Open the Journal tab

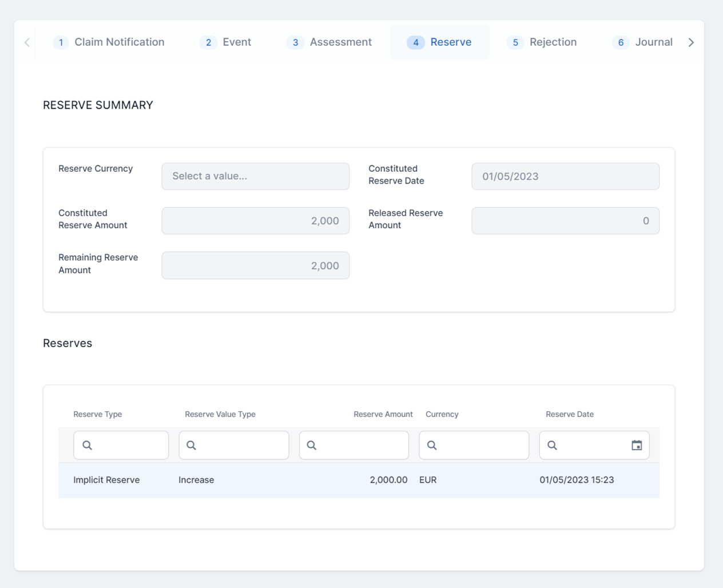coord(642,42)
